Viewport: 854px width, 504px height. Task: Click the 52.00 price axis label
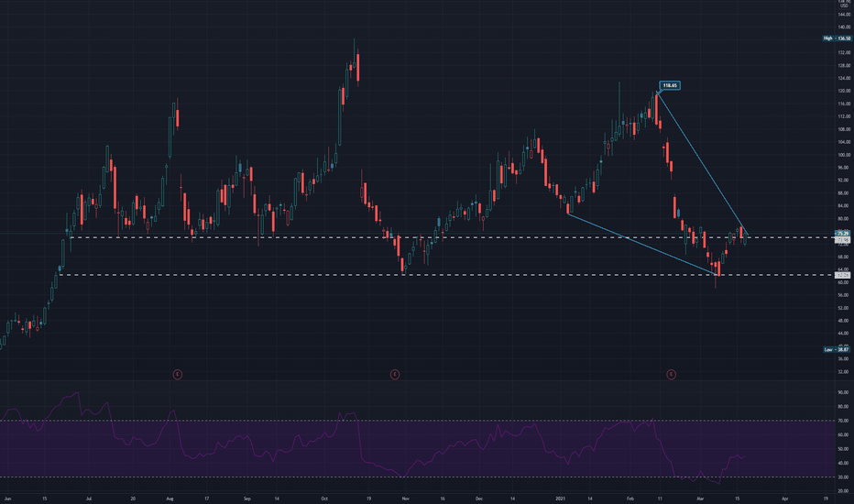click(x=844, y=308)
